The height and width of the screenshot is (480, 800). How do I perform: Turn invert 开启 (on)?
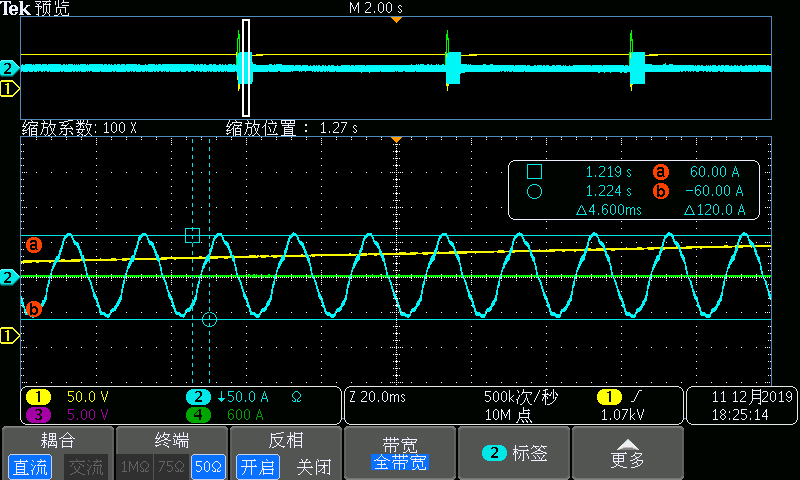click(x=257, y=466)
